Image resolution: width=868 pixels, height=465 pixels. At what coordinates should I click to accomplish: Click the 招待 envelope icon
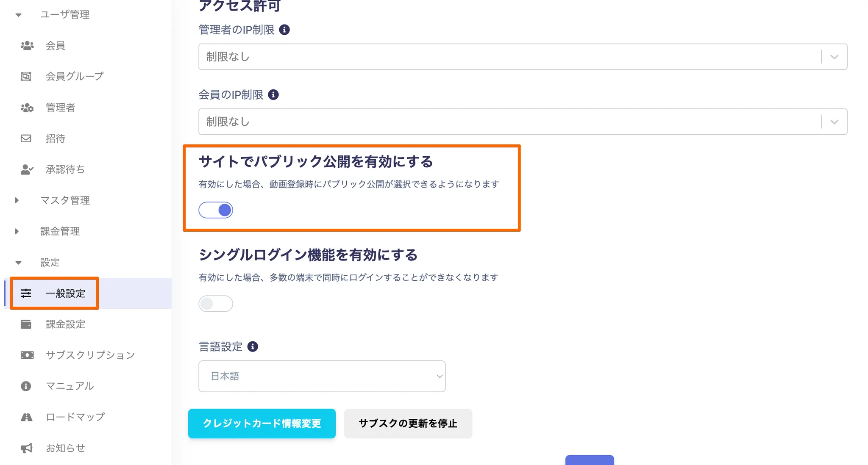click(x=26, y=138)
